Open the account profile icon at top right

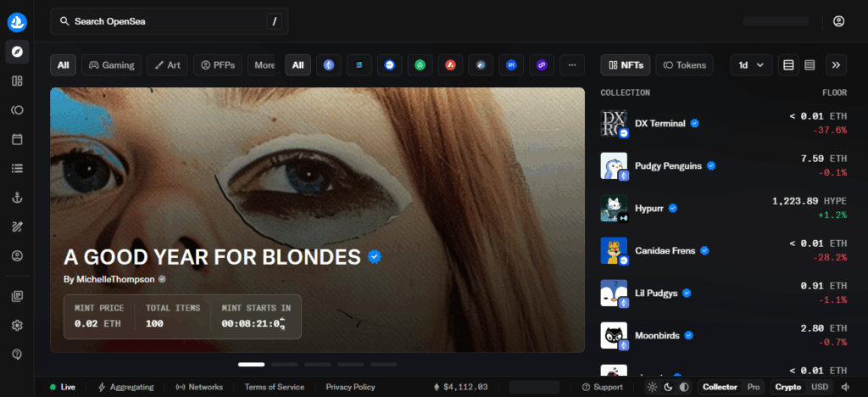coord(839,21)
